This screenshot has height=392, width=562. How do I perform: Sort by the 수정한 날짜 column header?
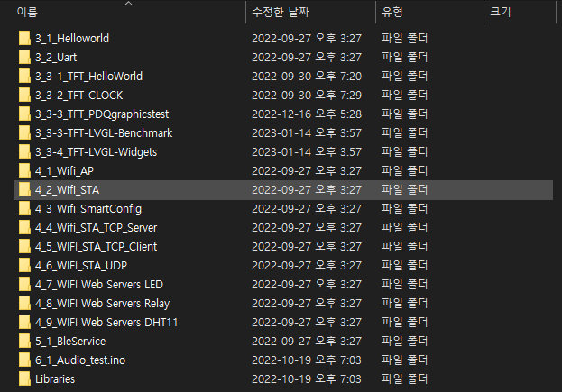pyautogui.click(x=281, y=12)
